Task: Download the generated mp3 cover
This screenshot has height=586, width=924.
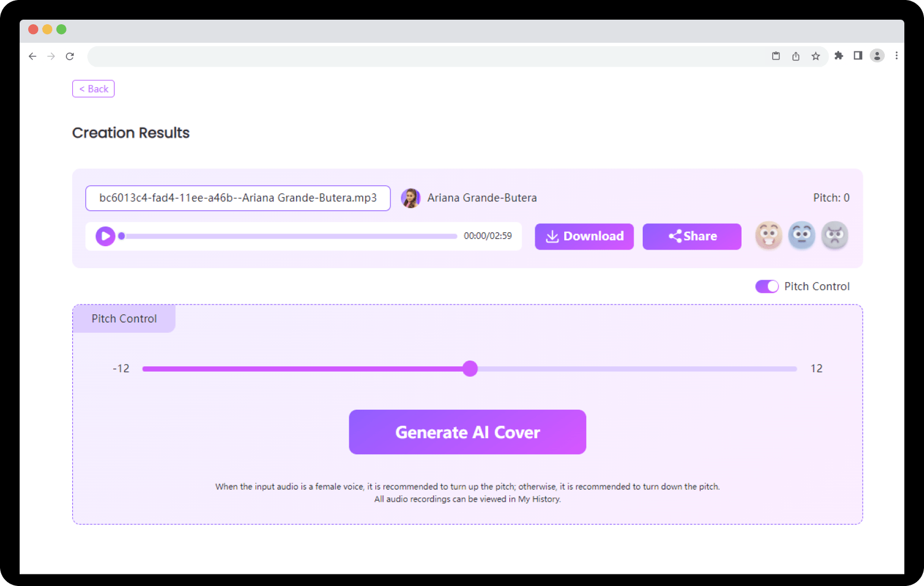Action: pyautogui.click(x=584, y=236)
